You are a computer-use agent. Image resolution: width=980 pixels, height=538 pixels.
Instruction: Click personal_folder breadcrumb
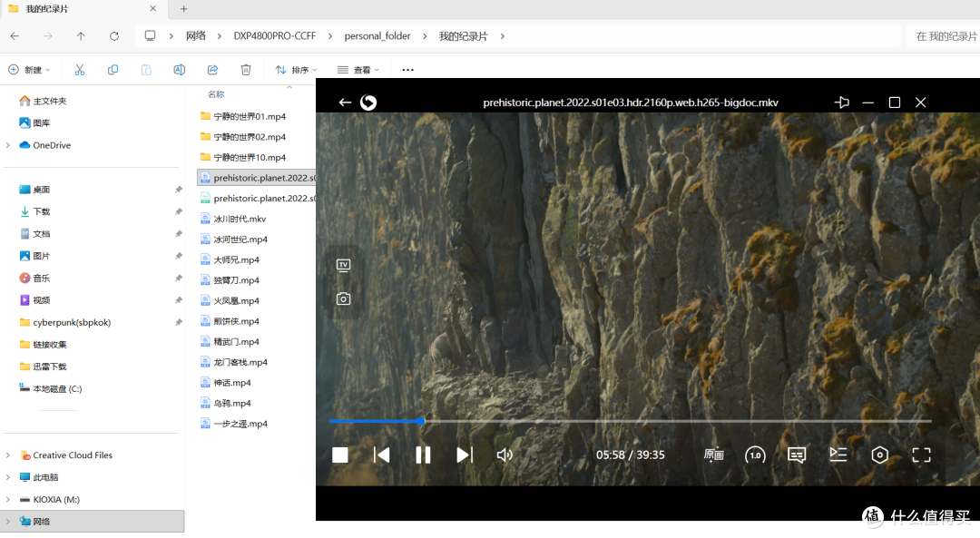click(x=377, y=36)
